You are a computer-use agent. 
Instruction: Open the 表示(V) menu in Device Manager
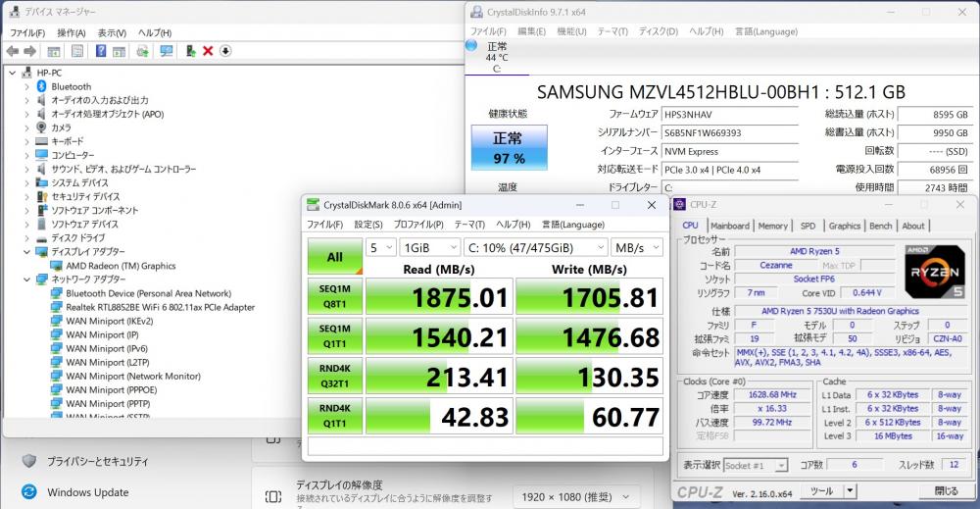112,32
